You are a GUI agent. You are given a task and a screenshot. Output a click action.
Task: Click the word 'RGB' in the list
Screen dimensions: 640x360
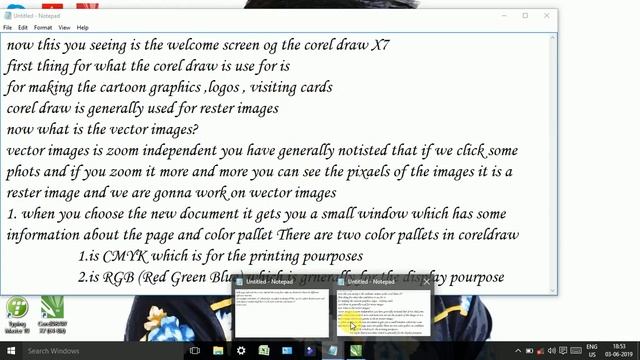point(118,278)
